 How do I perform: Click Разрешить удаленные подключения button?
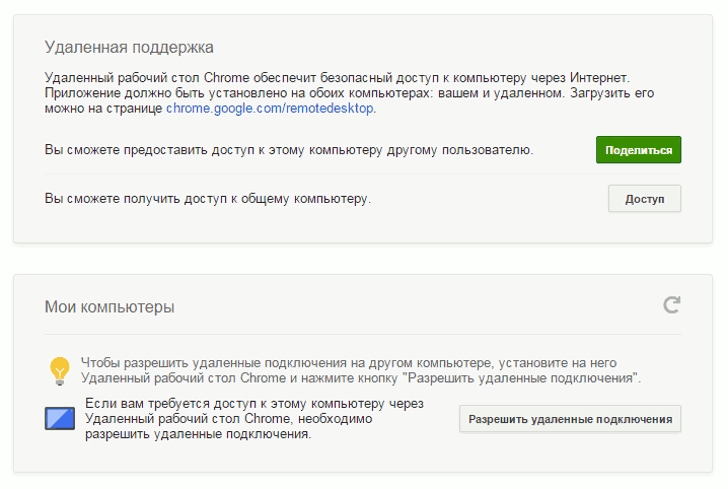point(570,419)
